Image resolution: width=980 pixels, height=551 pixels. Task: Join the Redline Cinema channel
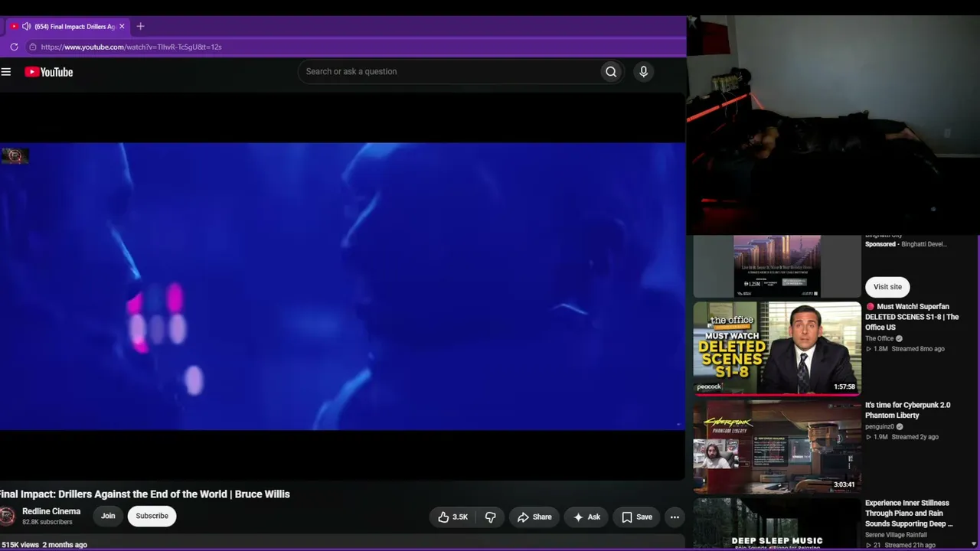click(x=108, y=516)
